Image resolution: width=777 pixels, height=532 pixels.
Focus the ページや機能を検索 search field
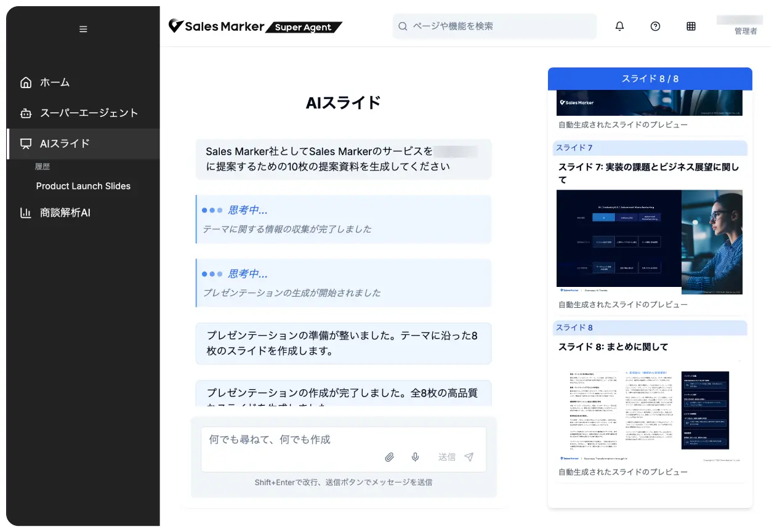pyautogui.click(x=494, y=26)
